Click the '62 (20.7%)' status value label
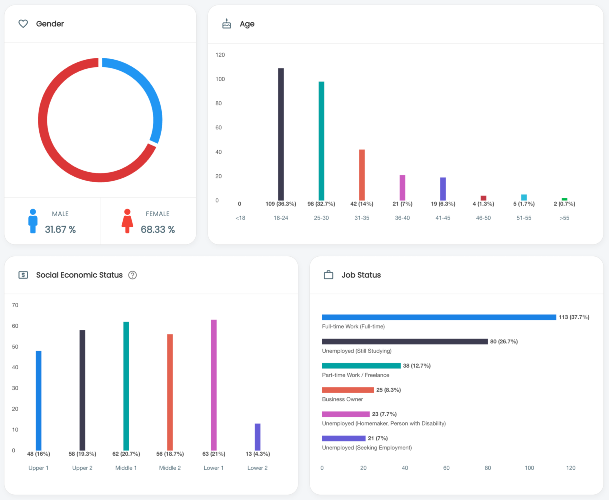 coord(126,454)
